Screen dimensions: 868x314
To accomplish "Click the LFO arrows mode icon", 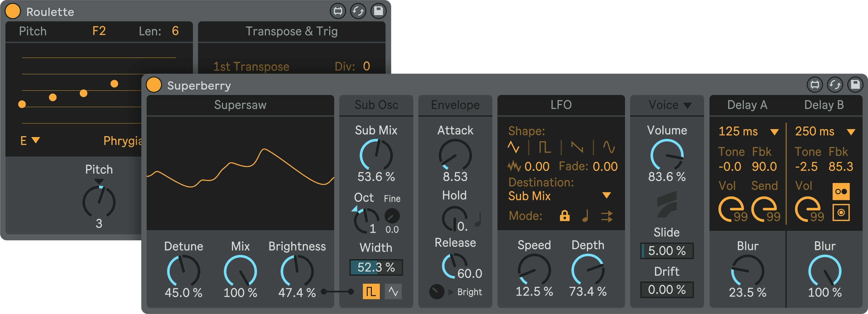I will [x=607, y=216].
